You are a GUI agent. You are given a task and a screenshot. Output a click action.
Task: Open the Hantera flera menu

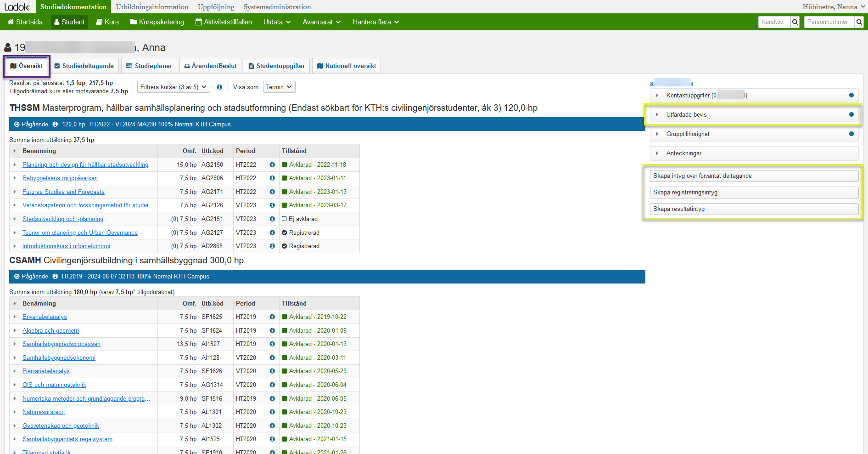376,22
